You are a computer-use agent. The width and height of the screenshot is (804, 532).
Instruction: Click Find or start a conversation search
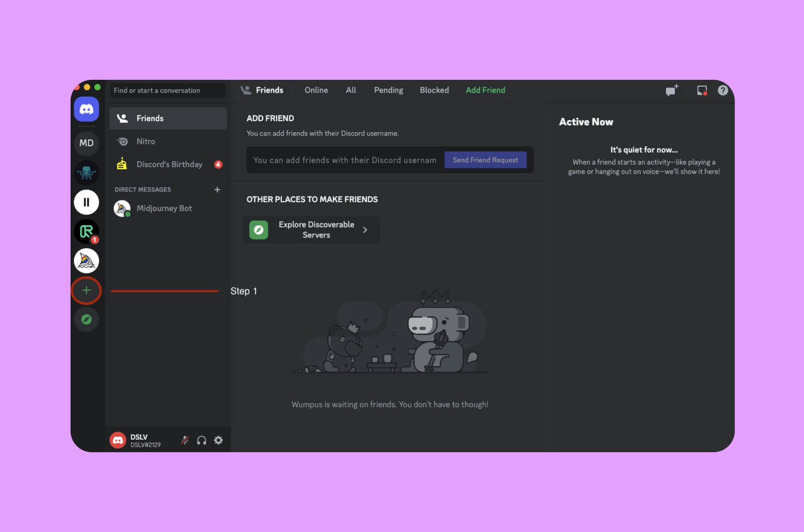[168, 90]
